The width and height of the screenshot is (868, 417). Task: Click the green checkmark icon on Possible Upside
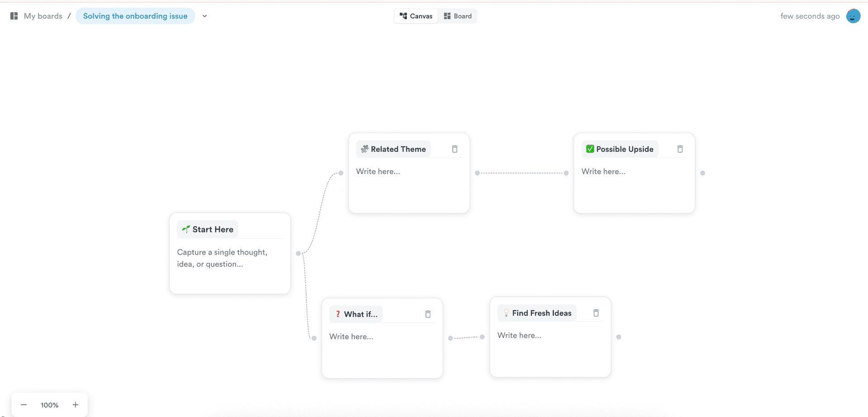[590, 149]
